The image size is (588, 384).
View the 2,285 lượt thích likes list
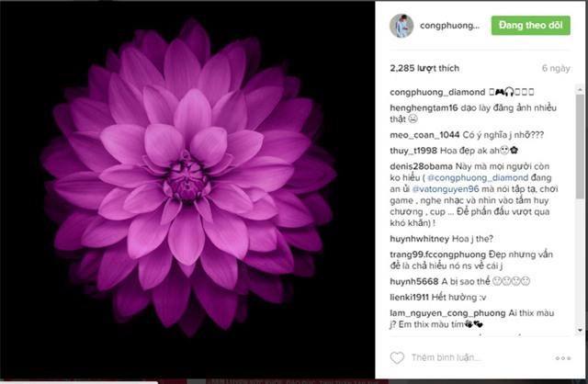[424, 68]
